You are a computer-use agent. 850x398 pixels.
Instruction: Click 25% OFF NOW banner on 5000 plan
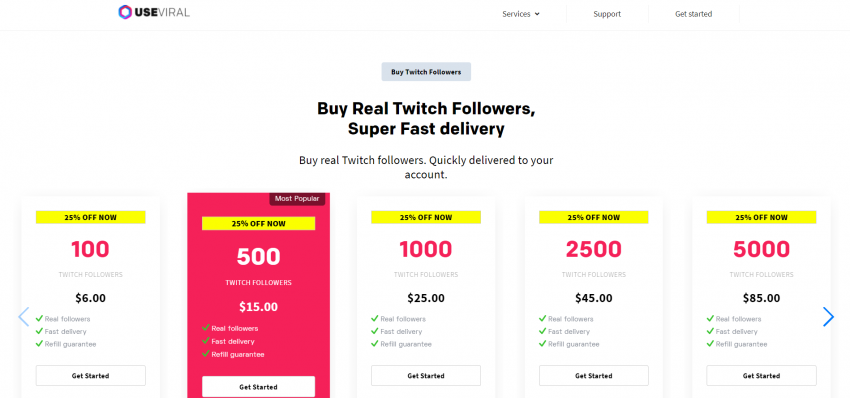tap(761, 217)
